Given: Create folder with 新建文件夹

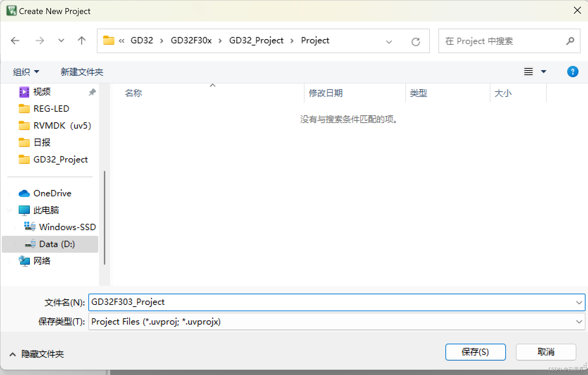Looking at the screenshot, I should click(x=82, y=72).
